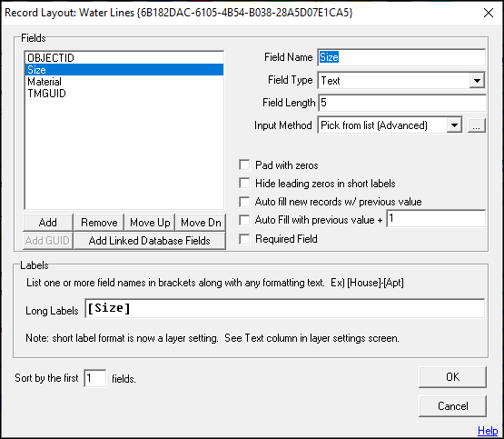Close the Record Layout dialog

(x=489, y=13)
